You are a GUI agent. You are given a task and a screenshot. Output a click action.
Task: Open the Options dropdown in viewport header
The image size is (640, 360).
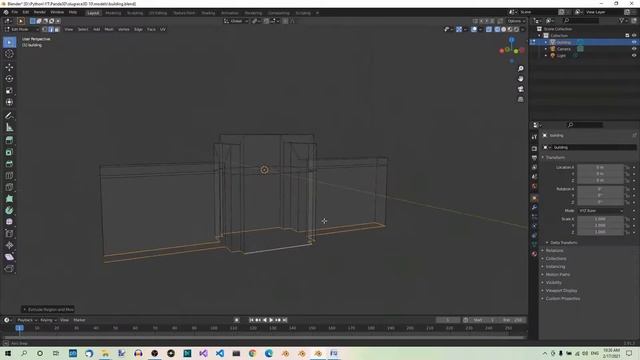[x=516, y=21]
